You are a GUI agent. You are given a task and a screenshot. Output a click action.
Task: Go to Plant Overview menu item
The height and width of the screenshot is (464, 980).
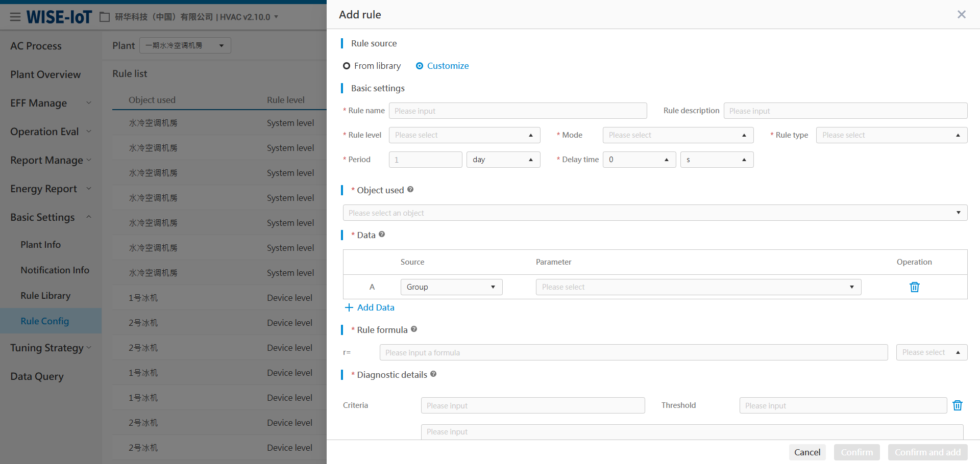[45, 74]
